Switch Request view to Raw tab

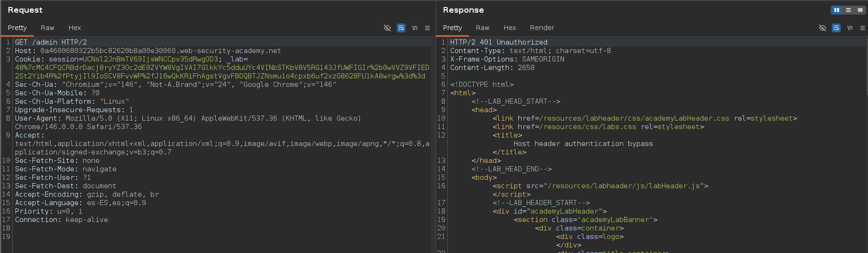47,28
